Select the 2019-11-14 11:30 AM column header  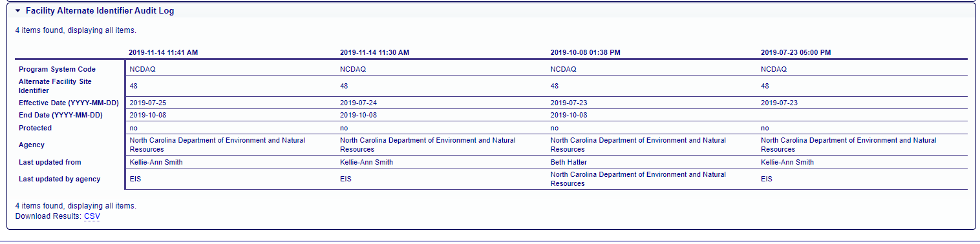click(374, 52)
